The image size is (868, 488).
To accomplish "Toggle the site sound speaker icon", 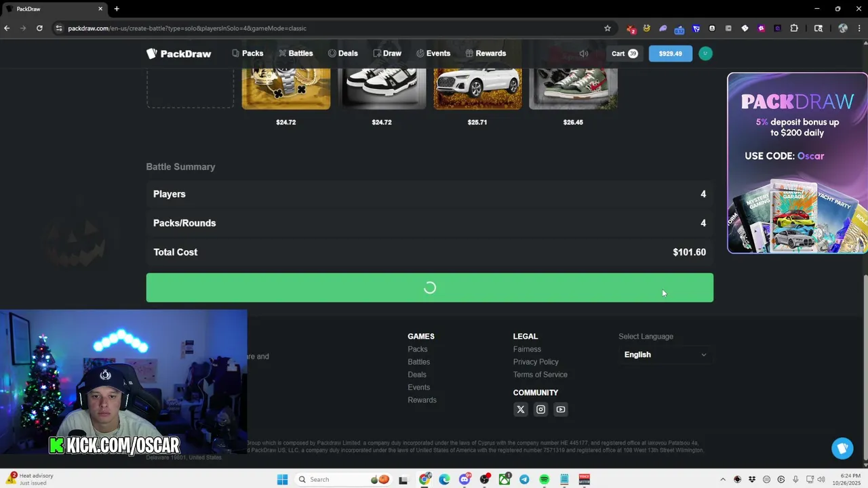I will tap(584, 54).
